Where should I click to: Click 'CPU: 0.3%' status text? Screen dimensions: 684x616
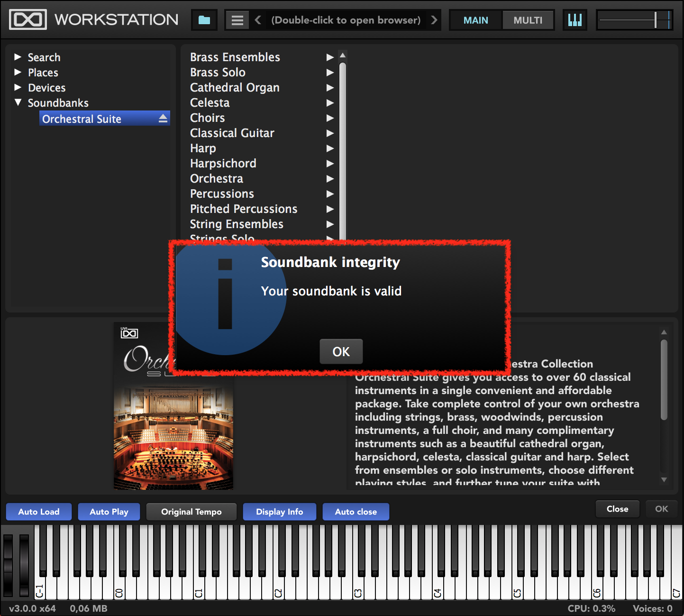[x=592, y=608]
